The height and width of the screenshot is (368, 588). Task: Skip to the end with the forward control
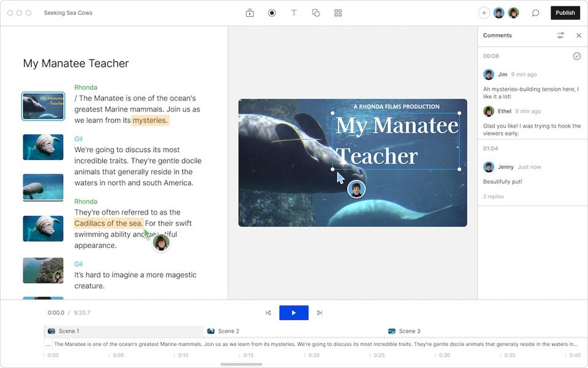(x=319, y=312)
